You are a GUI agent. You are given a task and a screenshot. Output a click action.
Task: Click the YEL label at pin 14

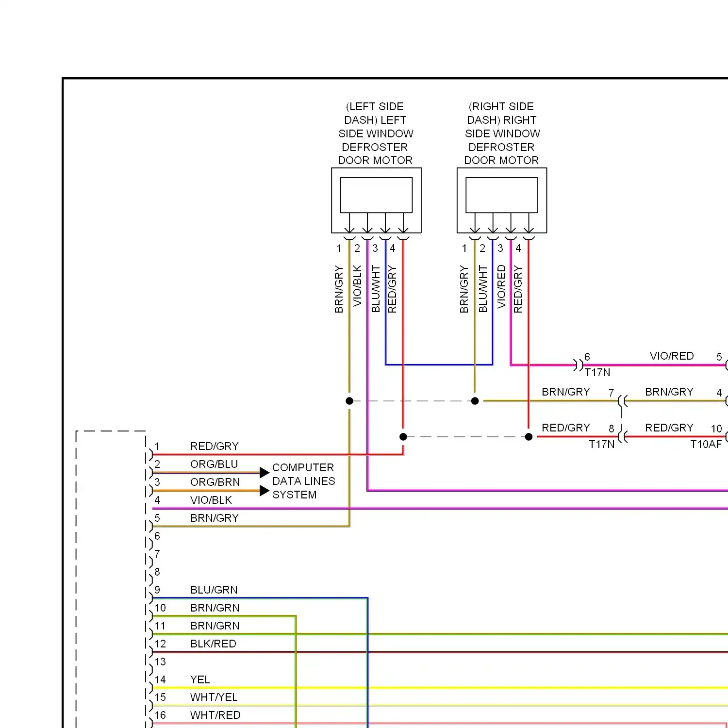point(200,679)
